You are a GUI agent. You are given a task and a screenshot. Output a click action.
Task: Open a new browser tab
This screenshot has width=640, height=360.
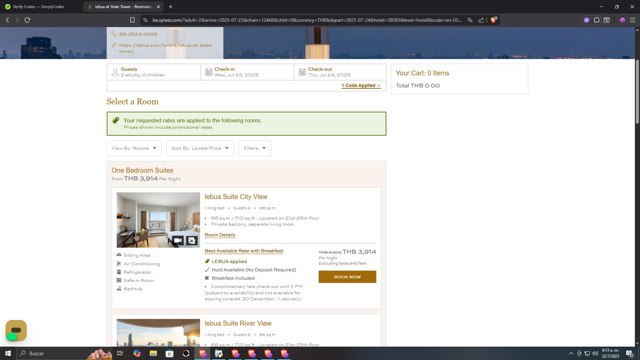click(171, 7)
